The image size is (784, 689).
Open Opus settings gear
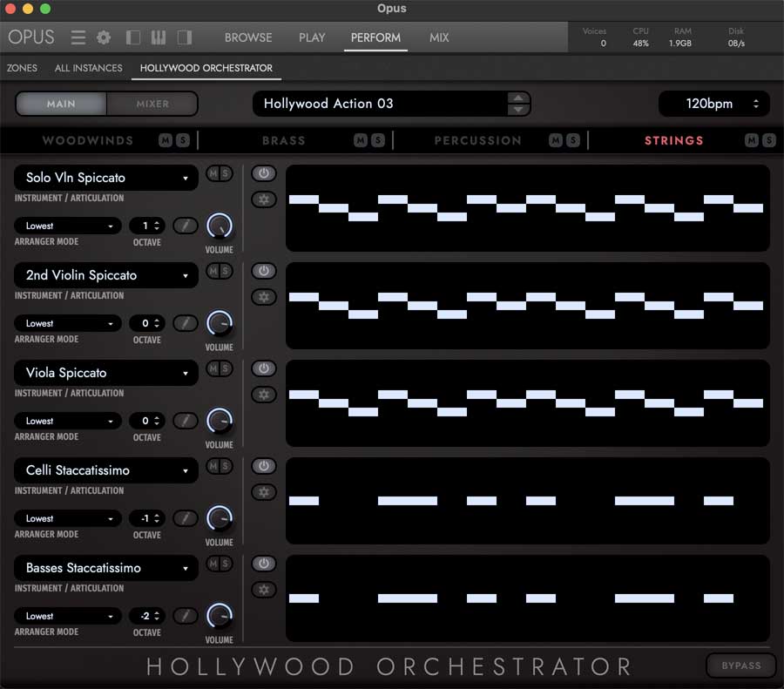point(104,37)
